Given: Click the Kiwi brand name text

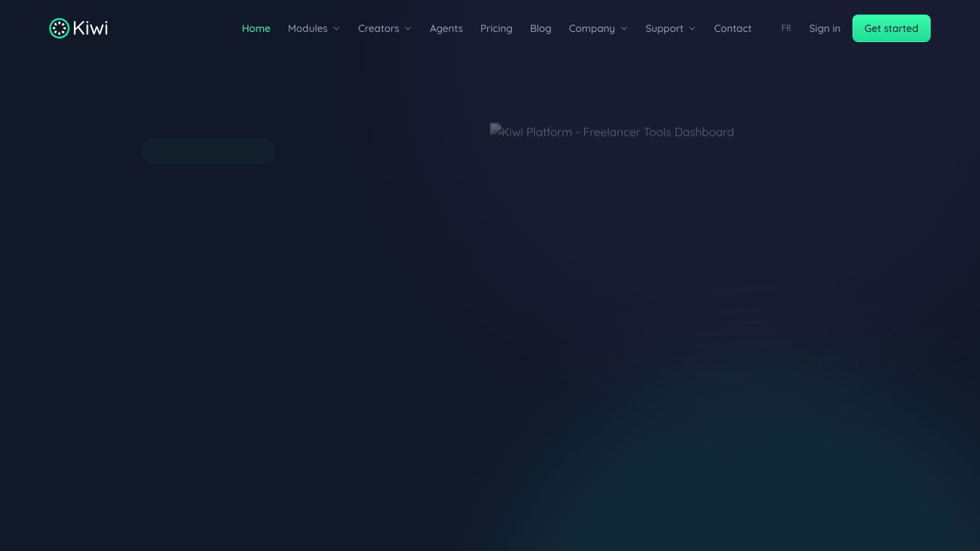Looking at the screenshot, I should (x=91, y=28).
